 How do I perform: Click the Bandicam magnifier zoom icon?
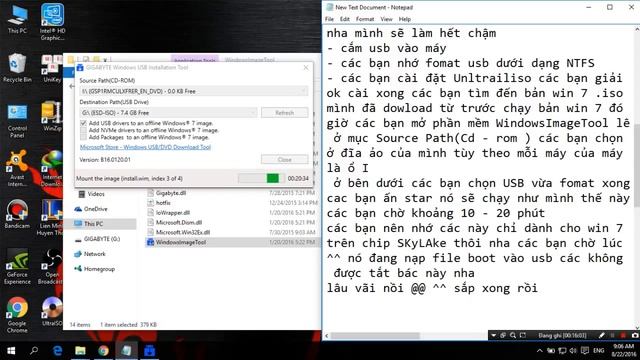pyautogui.click(x=513, y=335)
